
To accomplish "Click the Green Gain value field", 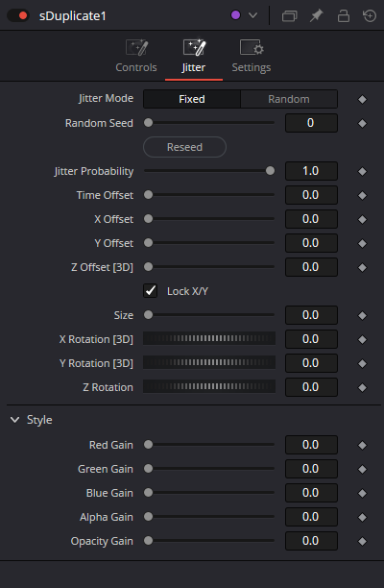I will (311, 469).
